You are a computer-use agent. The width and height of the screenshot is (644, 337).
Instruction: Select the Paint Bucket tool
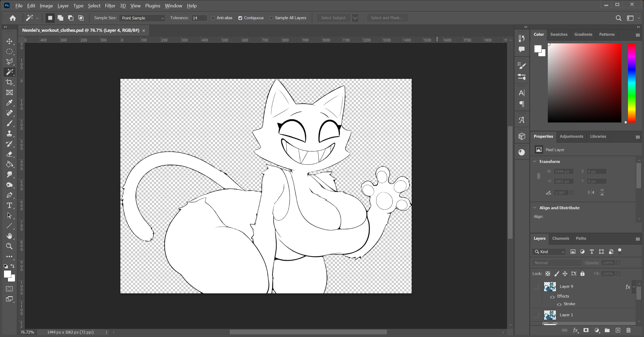9,164
